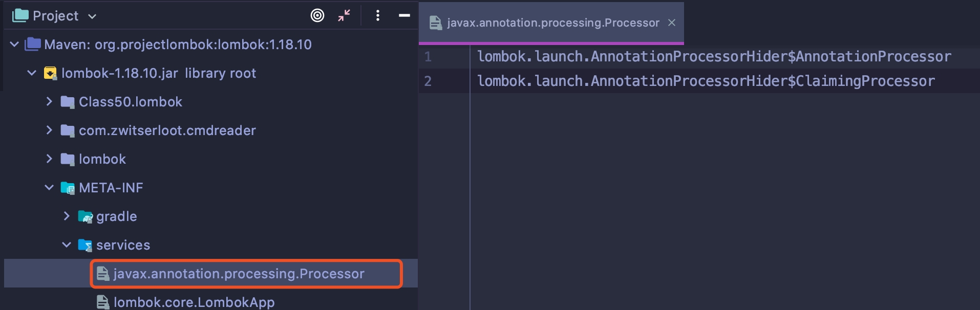Expand the gradle folder
Image resolution: width=980 pixels, height=310 pixels.
(67, 216)
